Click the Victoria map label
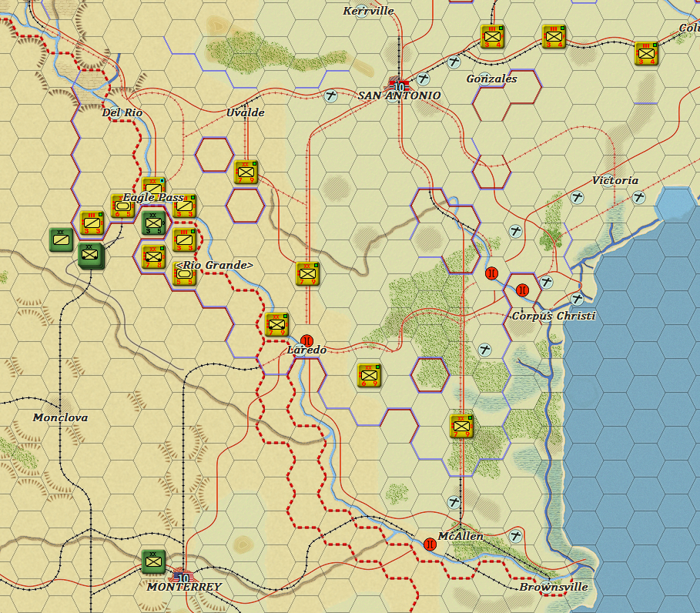The image size is (700, 613). pyautogui.click(x=615, y=180)
